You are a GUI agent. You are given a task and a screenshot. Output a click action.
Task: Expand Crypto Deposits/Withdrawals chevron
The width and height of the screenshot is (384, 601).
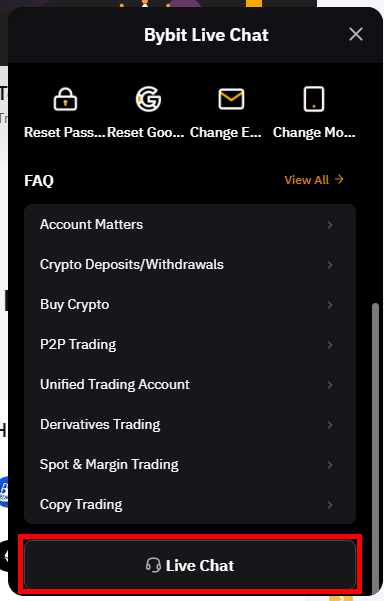click(x=330, y=265)
